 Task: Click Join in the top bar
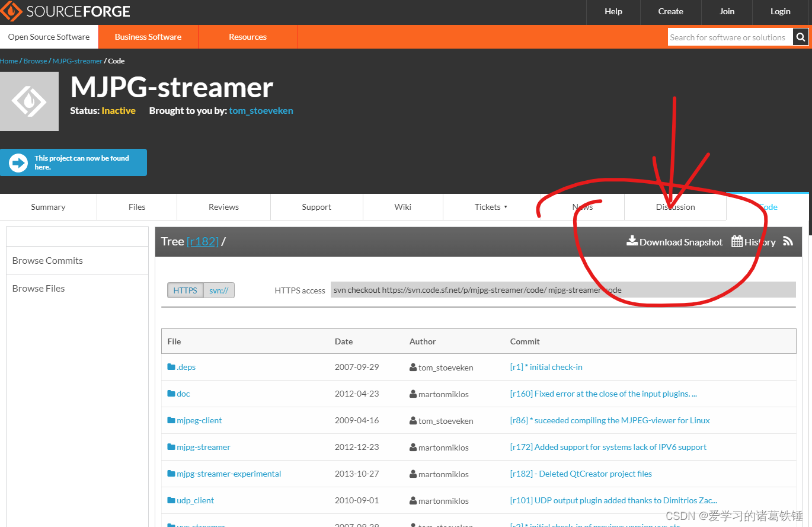[727, 11]
